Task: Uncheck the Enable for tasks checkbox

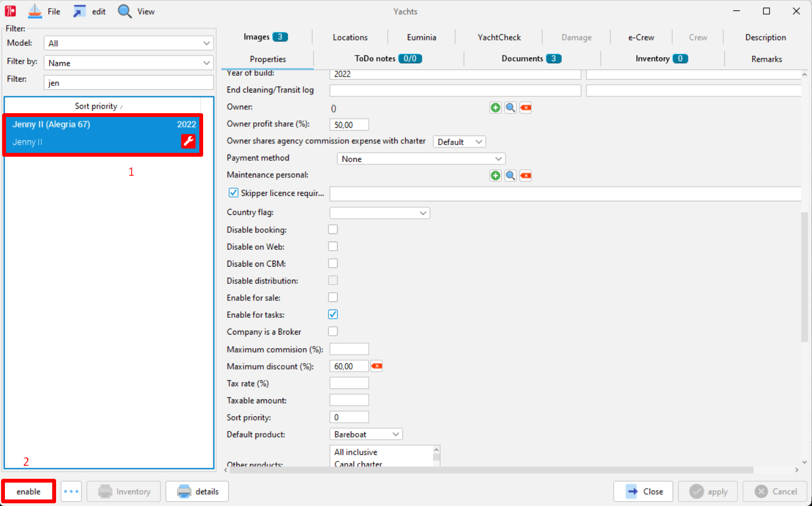Action: (x=333, y=314)
